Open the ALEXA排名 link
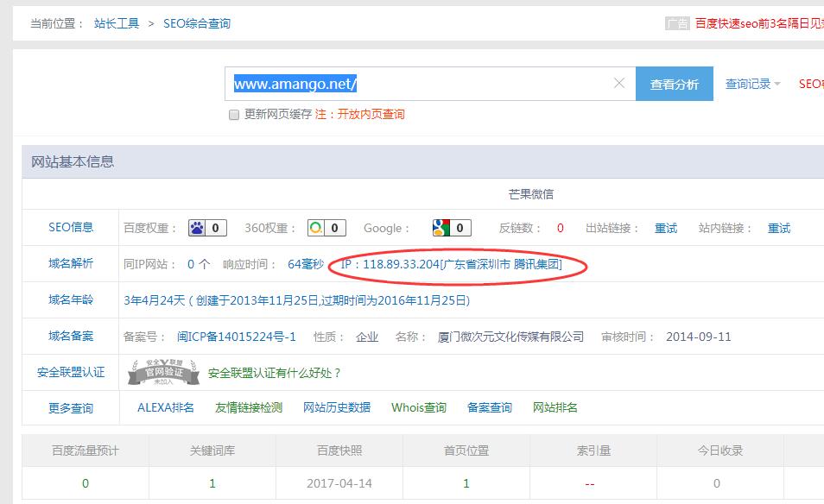Viewport: 824px width, 504px height. coord(166,407)
